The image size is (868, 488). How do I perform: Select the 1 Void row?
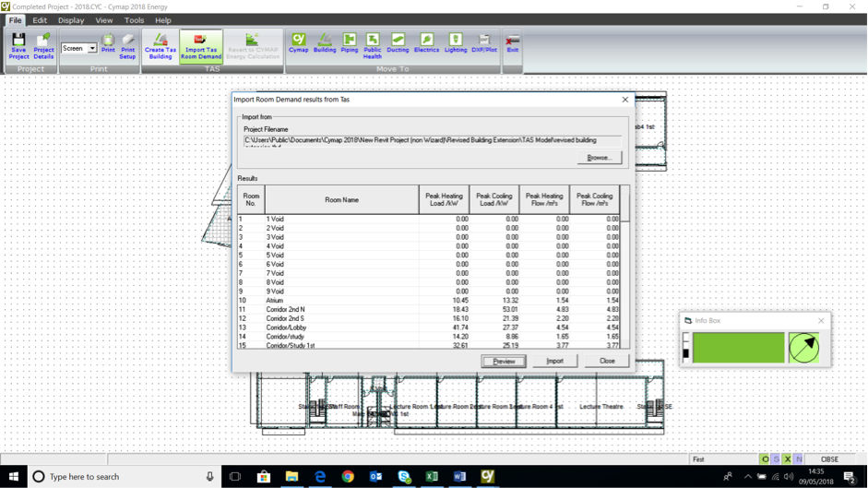pyautogui.click(x=428, y=220)
